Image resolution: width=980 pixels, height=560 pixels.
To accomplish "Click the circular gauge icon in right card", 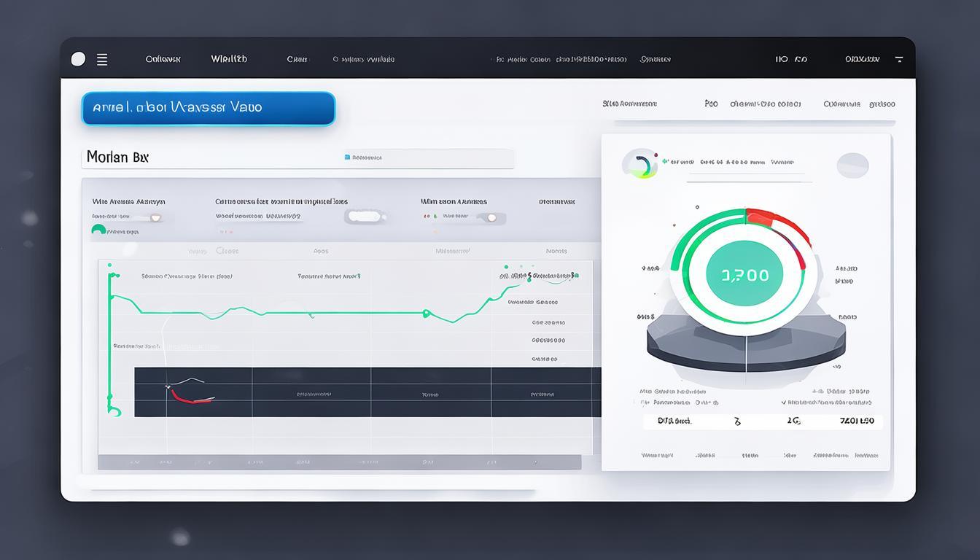I will point(639,164).
